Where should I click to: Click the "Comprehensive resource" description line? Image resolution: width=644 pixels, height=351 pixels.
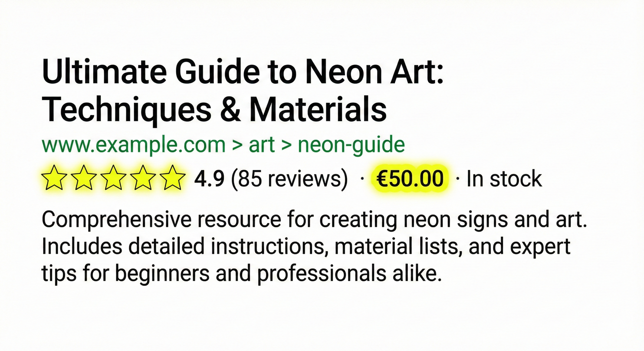[314, 220]
